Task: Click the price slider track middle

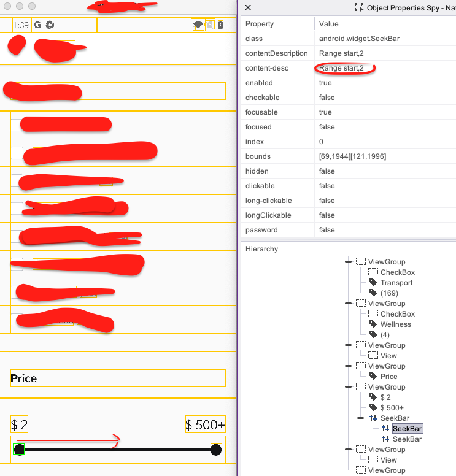Action: point(118,450)
